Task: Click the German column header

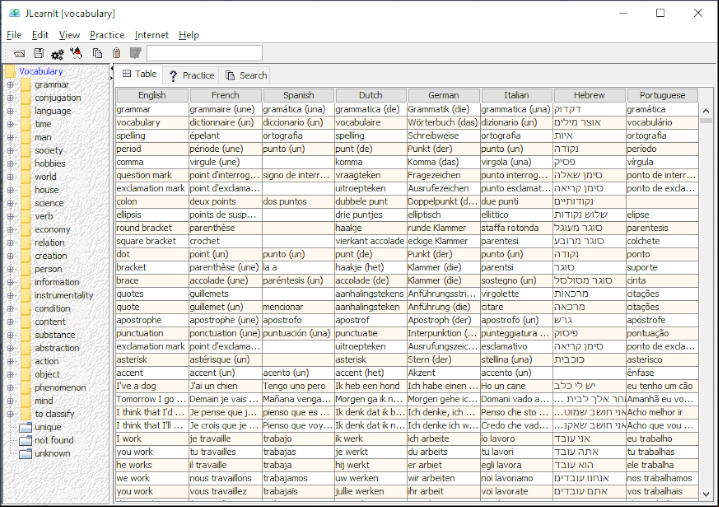Action: (443, 95)
